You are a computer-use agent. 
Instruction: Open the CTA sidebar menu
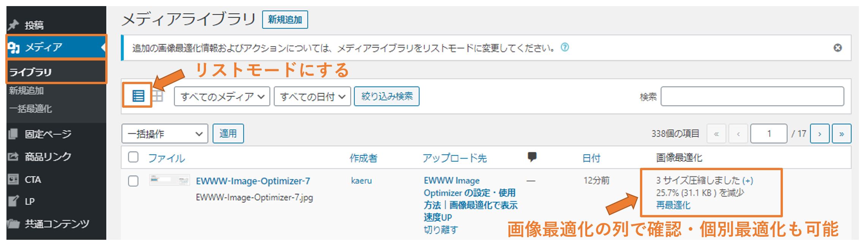(33, 179)
